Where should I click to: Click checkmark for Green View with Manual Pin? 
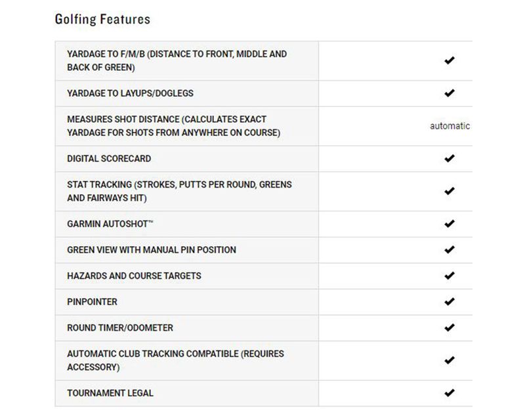450,250
